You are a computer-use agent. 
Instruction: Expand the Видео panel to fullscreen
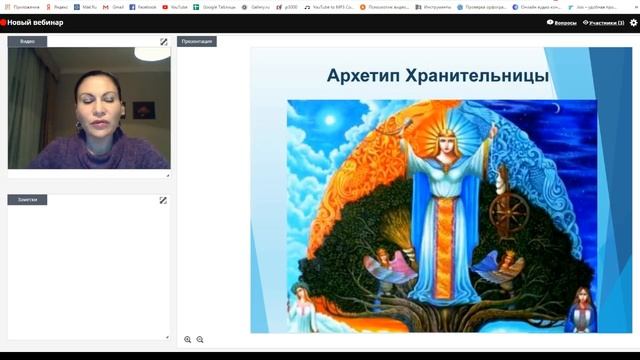(x=164, y=42)
